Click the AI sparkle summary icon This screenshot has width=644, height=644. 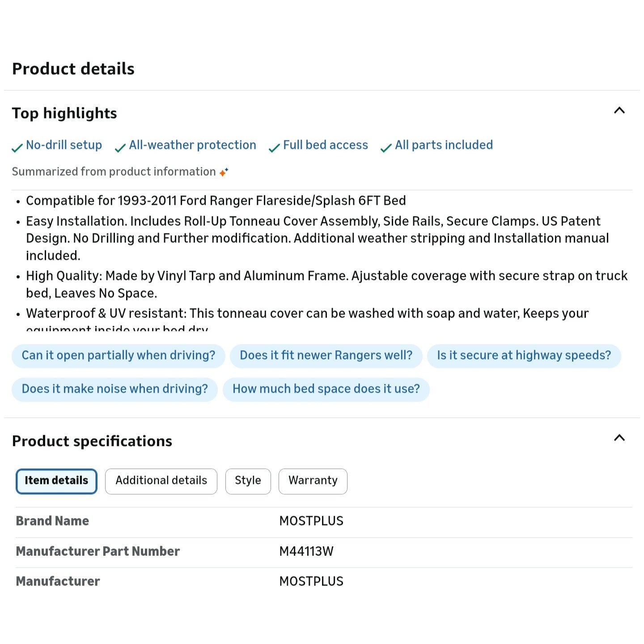[224, 172]
